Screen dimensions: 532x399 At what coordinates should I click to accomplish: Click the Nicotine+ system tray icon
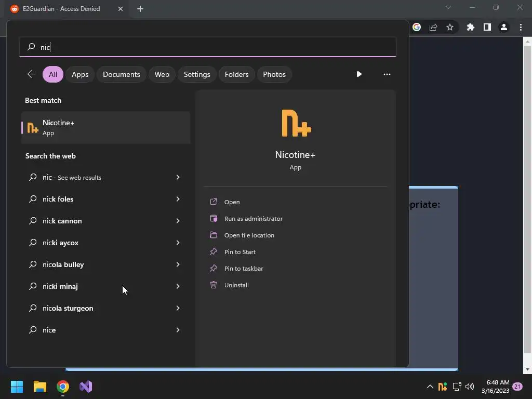click(443, 387)
